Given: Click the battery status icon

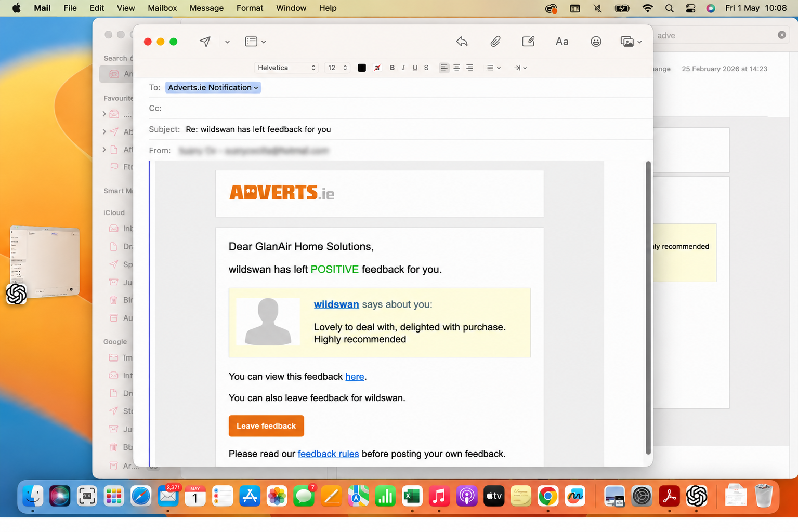Looking at the screenshot, I should click(622, 8).
